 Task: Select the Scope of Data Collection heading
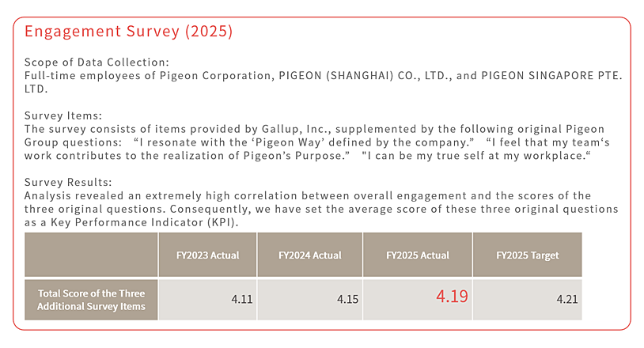point(97,62)
